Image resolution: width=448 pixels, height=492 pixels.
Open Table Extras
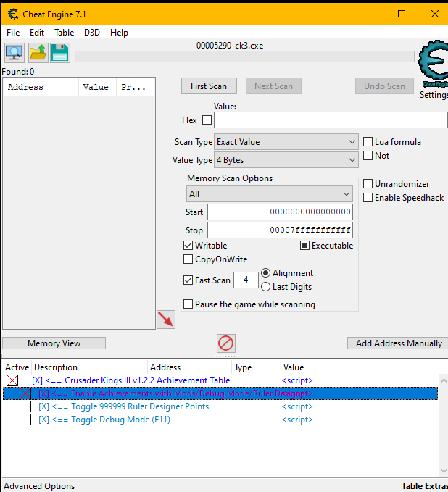(425, 486)
